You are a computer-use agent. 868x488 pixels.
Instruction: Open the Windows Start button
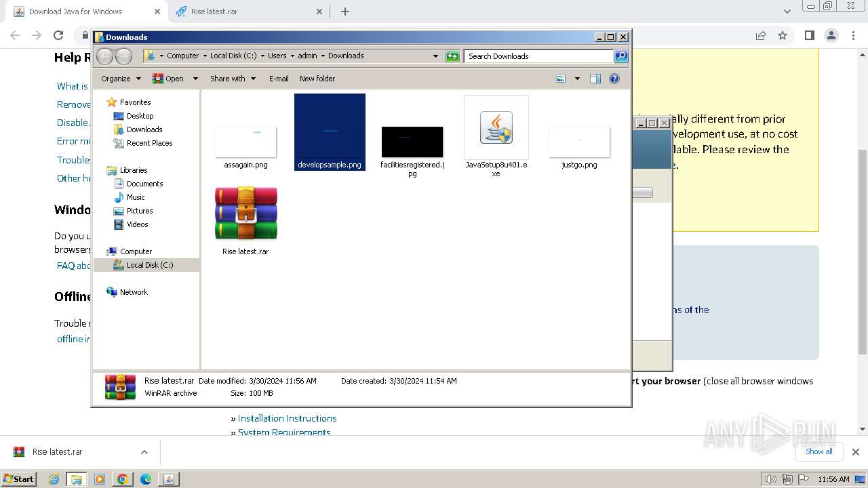[x=19, y=479]
